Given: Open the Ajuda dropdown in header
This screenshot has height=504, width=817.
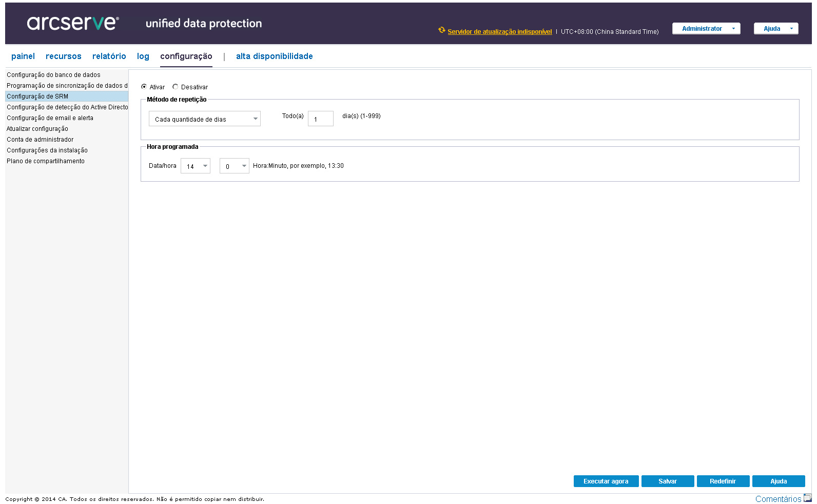Looking at the screenshot, I should (776, 29).
